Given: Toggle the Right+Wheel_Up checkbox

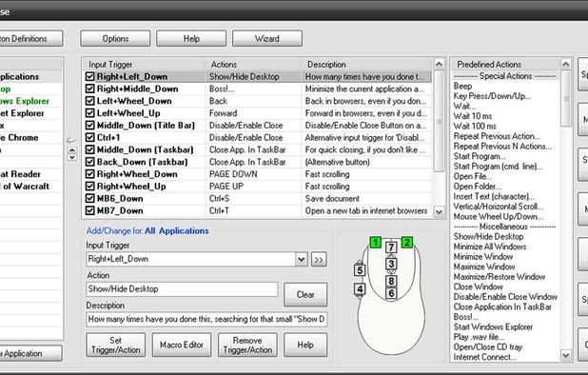Looking at the screenshot, I should [x=89, y=187].
